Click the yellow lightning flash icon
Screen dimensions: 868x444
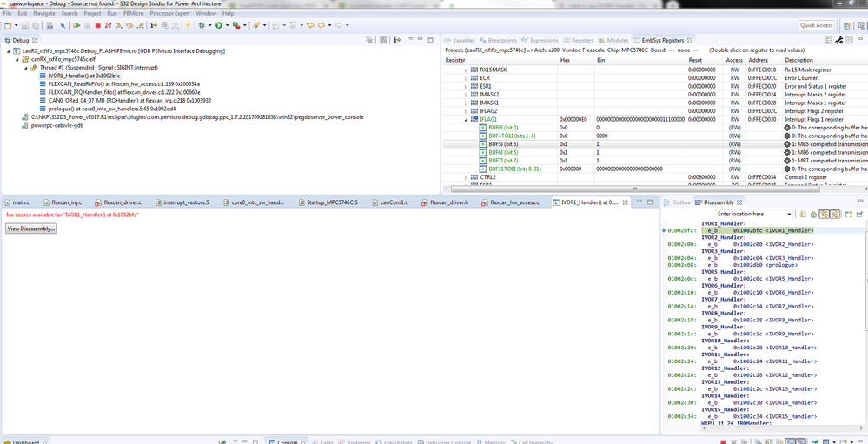(x=188, y=25)
